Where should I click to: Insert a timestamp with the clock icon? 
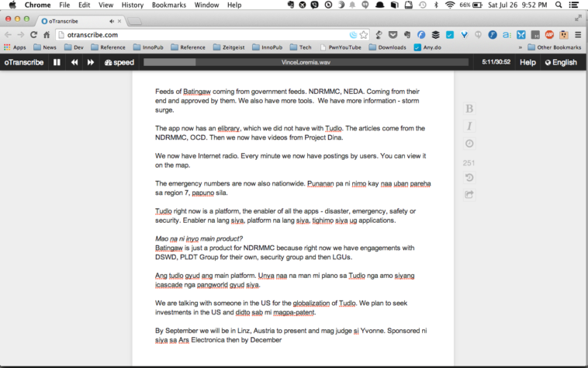pyautogui.click(x=469, y=144)
